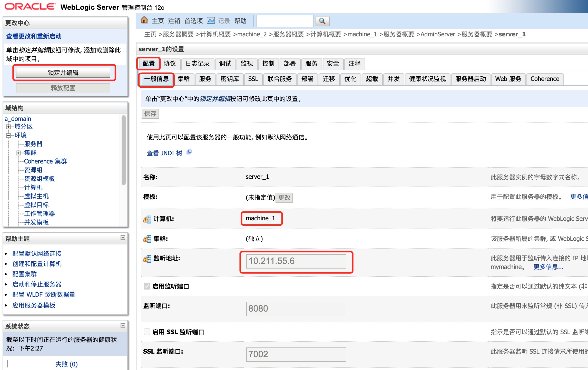Open the 安全 tab

[x=333, y=64]
